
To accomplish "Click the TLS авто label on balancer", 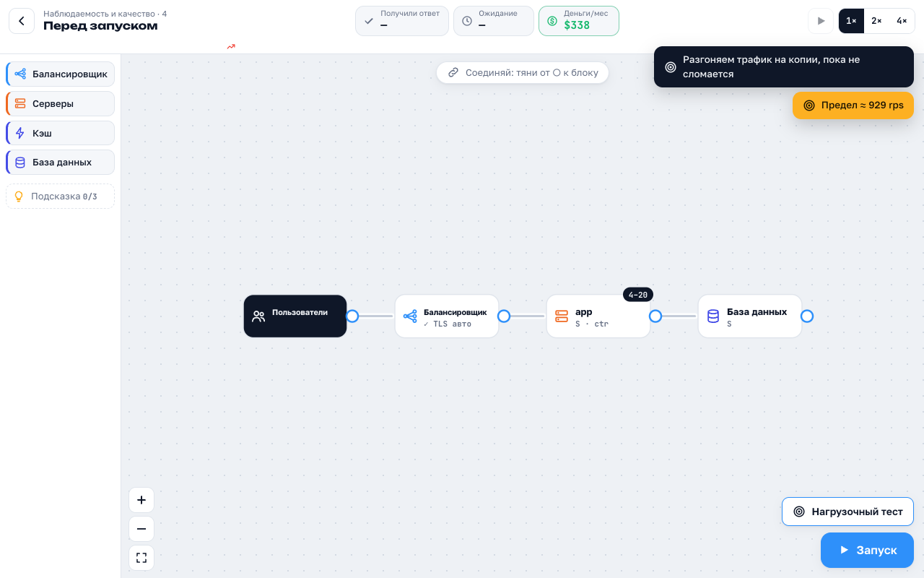I will (x=448, y=324).
